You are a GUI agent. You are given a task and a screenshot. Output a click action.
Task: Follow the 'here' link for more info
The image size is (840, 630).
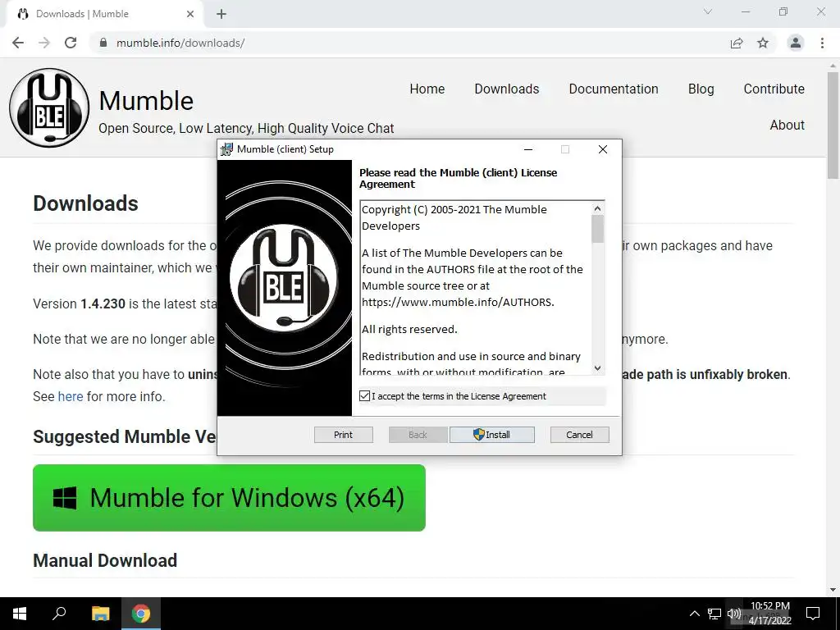(x=71, y=396)
